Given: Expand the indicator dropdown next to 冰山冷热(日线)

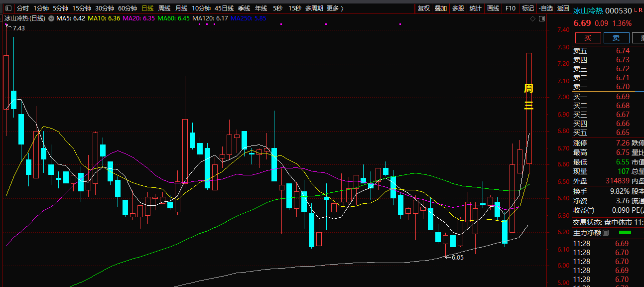Looking at the screenshot, I should click(51, 18).
